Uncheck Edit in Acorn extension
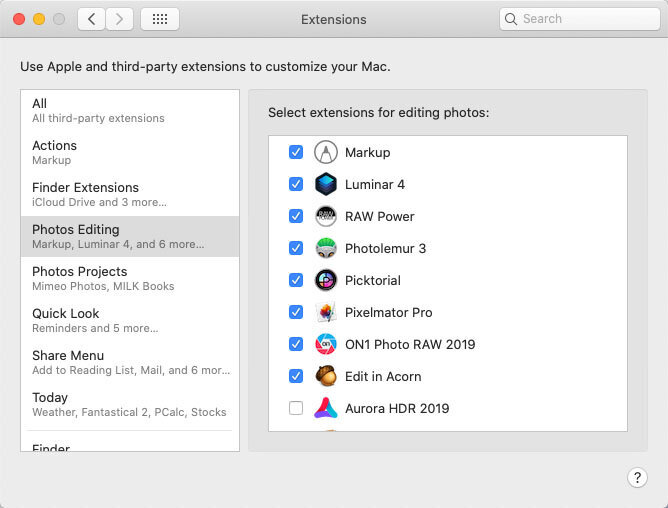This screenshot has width=668, height=508. 296,376
